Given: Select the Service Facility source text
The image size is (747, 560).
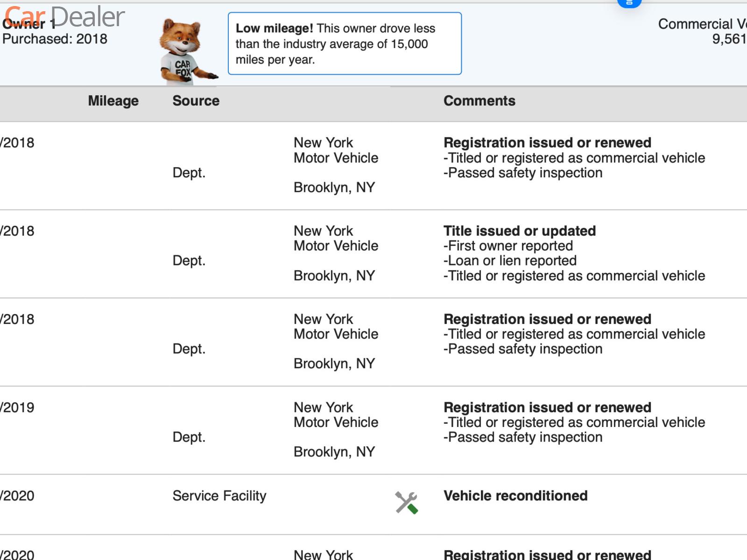Looking at the screenshot, I should [219, 496].
